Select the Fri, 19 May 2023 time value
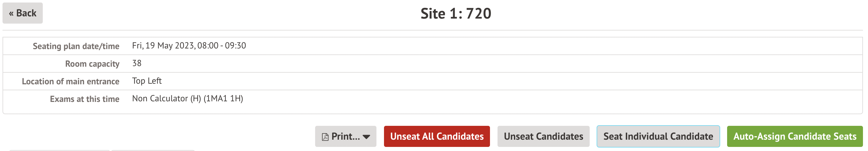 tap(189, 46)
